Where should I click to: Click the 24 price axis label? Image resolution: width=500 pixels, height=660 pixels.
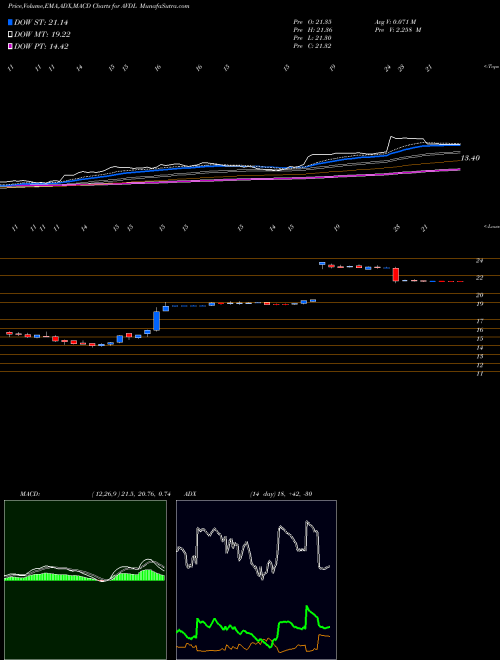pyautogui.click(x=479, y=261)
